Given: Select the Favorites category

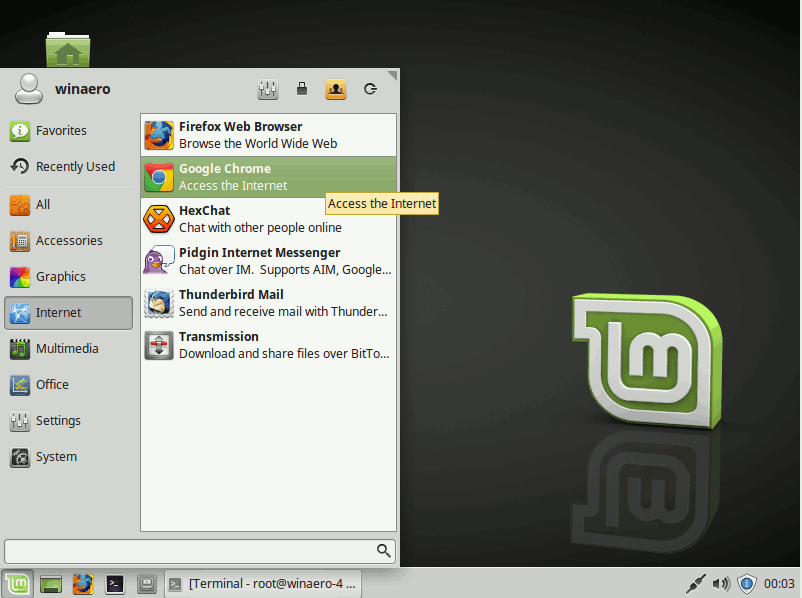Looking at the screenshot, I should pos(69,131).
